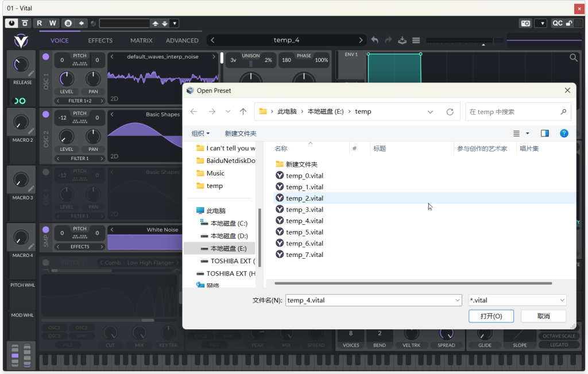The image size is (588, 374).
Task: Open host preset dropdown menu arrow
Action: coord(175,24)
